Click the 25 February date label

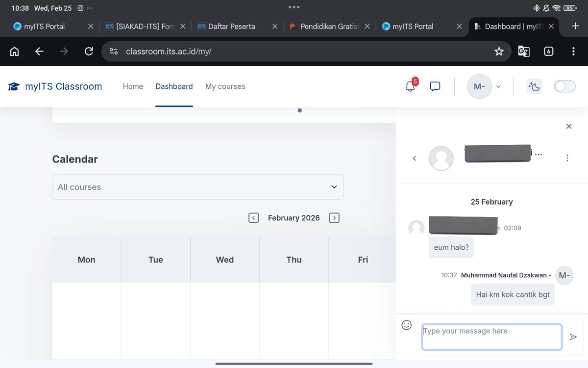491,202
